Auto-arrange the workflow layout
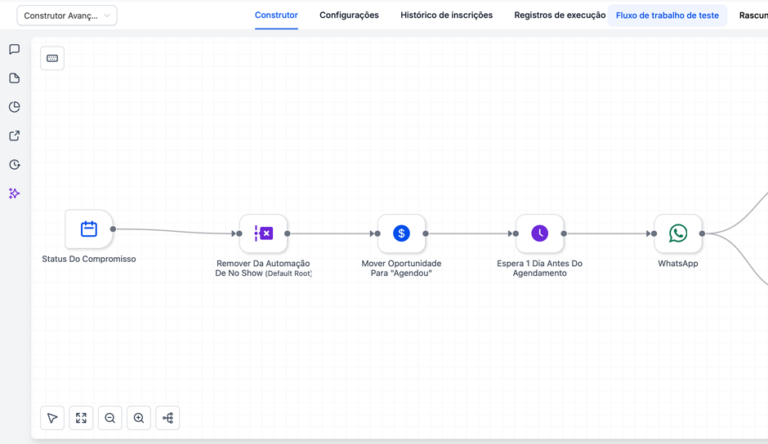 click(x=167, y=418)
